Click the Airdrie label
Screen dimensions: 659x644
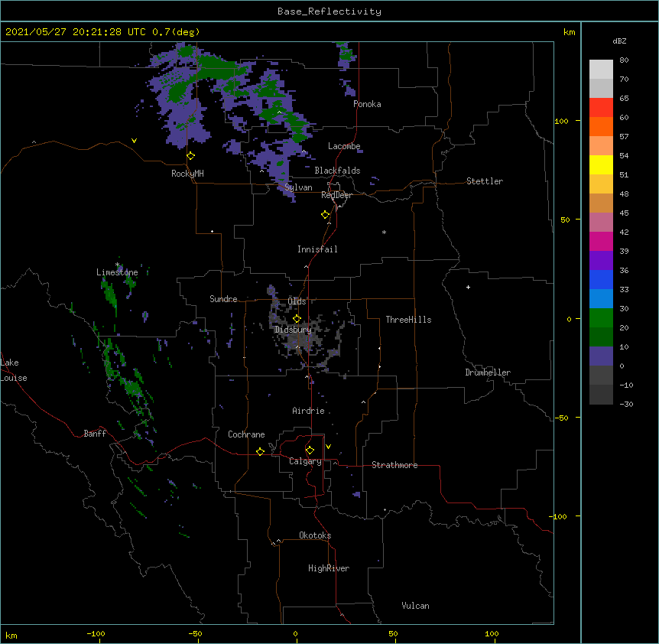(308, 411)
